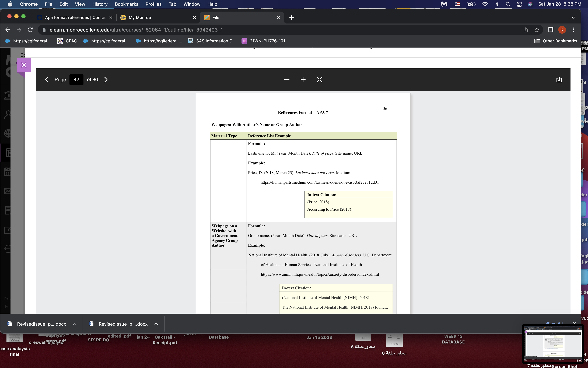This screenshot has height=368, width=588.
Task: Open Bluetooth status menu
Action: [x=497, y=4]
